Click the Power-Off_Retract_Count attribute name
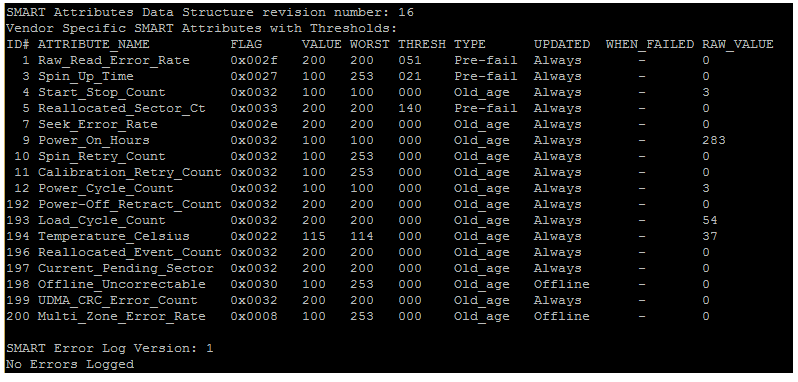 click(130, 204)
